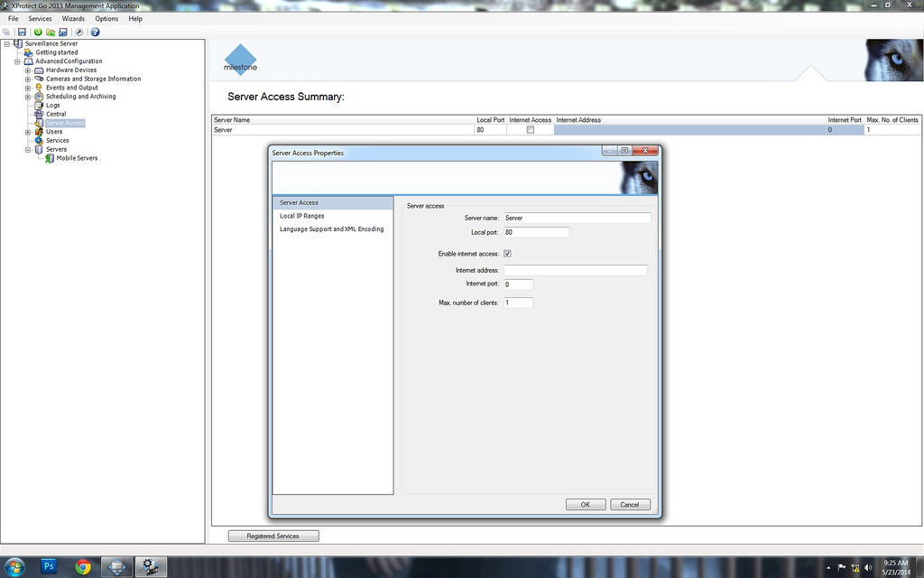Toggle Internet Access checkbox in Server row

pyautogui.click(x=531, y=130)
